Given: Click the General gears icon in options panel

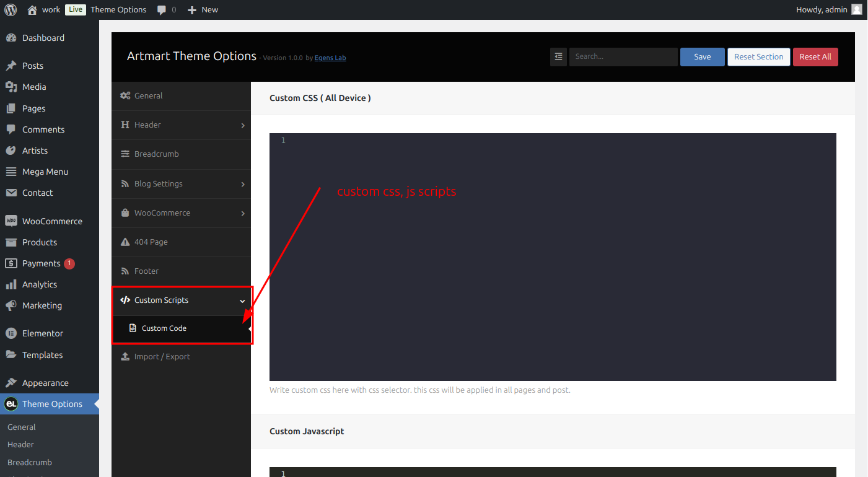Looking at the screenshot, I should click(x=125, y=96).
